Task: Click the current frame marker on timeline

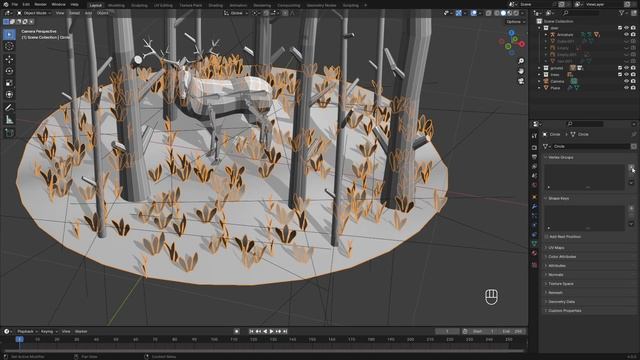Action: (x=19, y=339)
